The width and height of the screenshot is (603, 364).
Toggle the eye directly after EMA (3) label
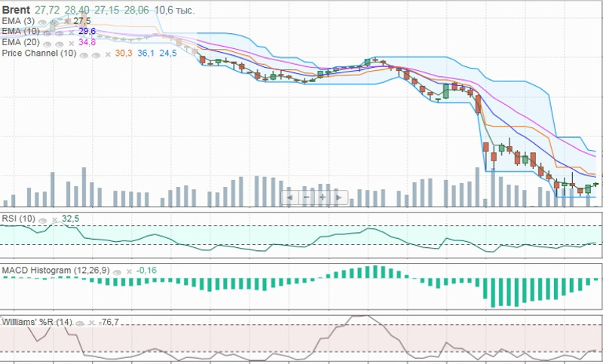coord(42,23)
